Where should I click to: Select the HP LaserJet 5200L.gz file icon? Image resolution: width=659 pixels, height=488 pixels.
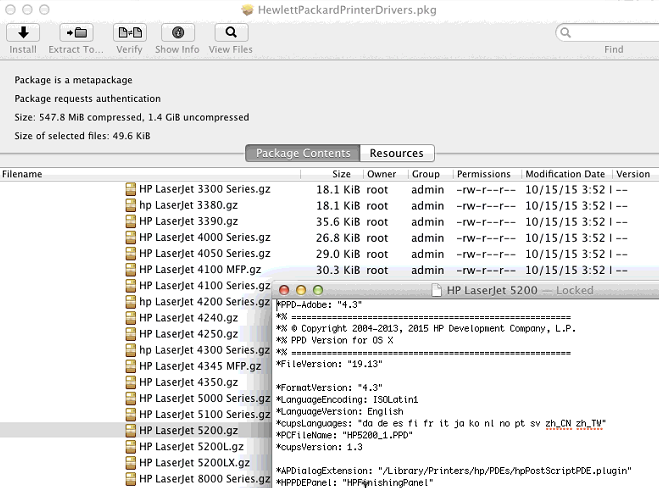pyautogui.click(x=131, y=446)
